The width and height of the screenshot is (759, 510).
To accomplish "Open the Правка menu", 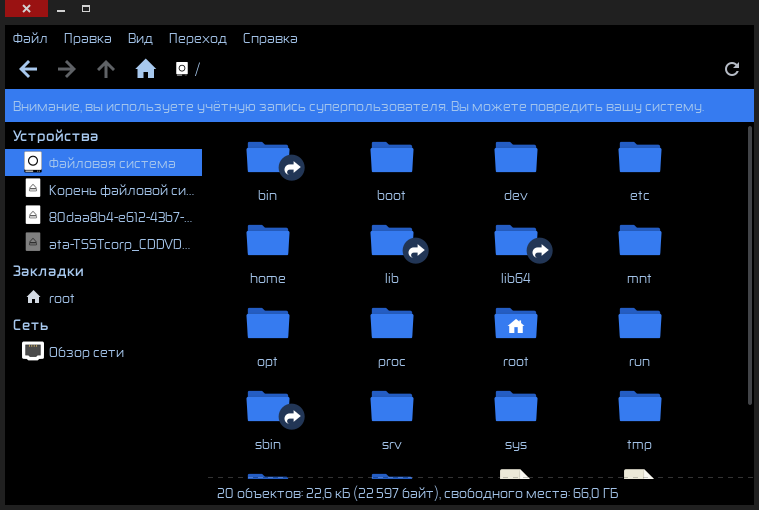I will point(88,38).
